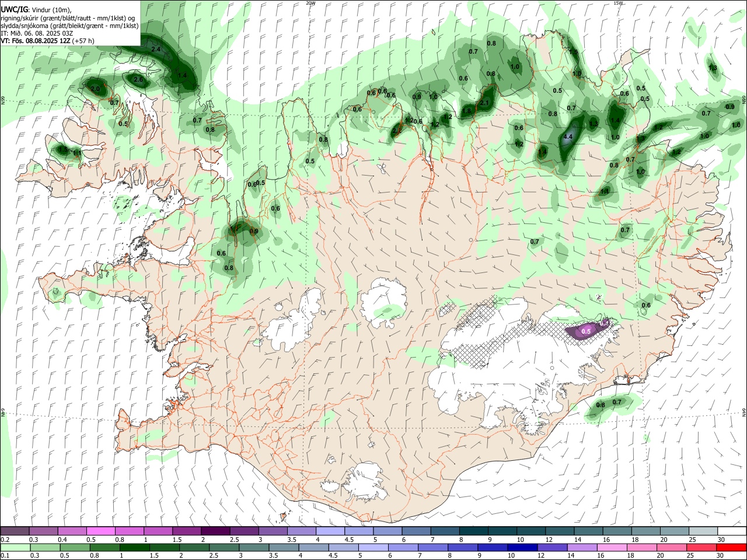747x560 pixels.
Task: Select the snow scale swatch from 3 to 3.5
Action: coord(273,531)
